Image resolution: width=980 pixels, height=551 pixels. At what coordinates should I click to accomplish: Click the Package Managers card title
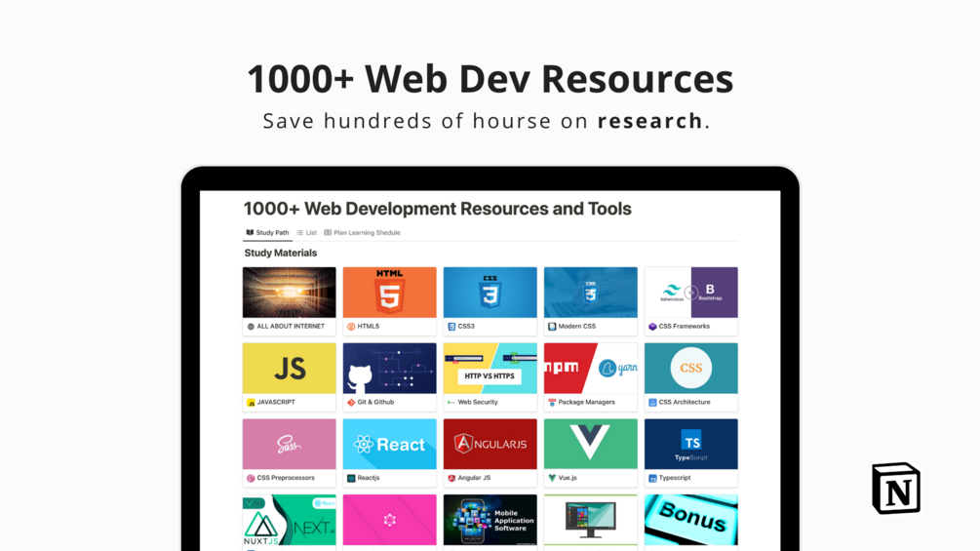(586, 403)
